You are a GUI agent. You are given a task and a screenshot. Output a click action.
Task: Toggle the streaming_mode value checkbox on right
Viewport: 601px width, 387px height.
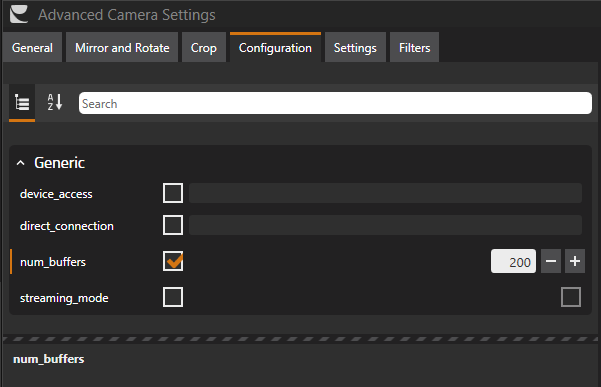click(571, 297)
